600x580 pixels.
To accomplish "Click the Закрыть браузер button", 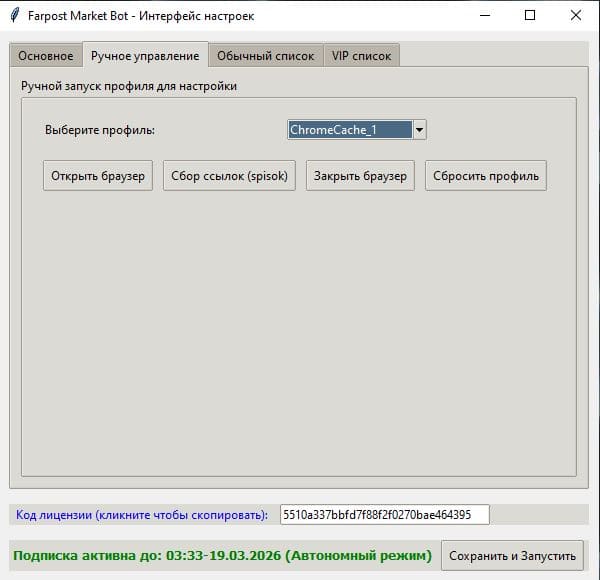I will pos(360,176).
